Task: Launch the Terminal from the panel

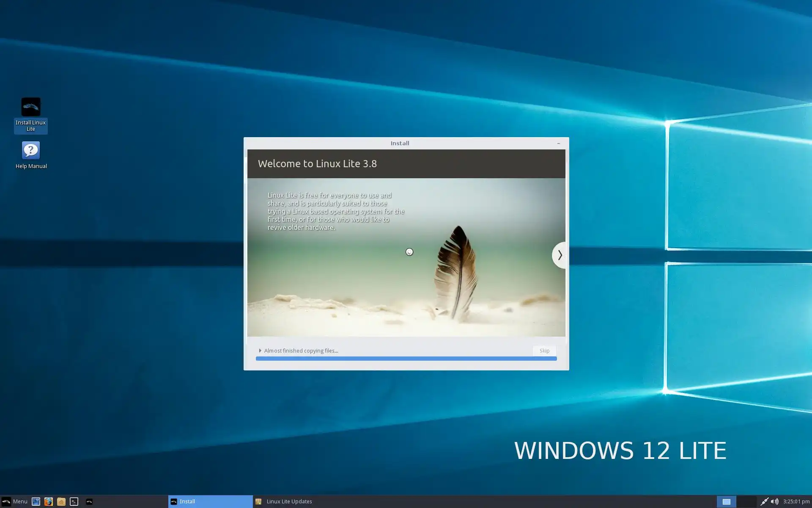Action: [x=74, y=502]
